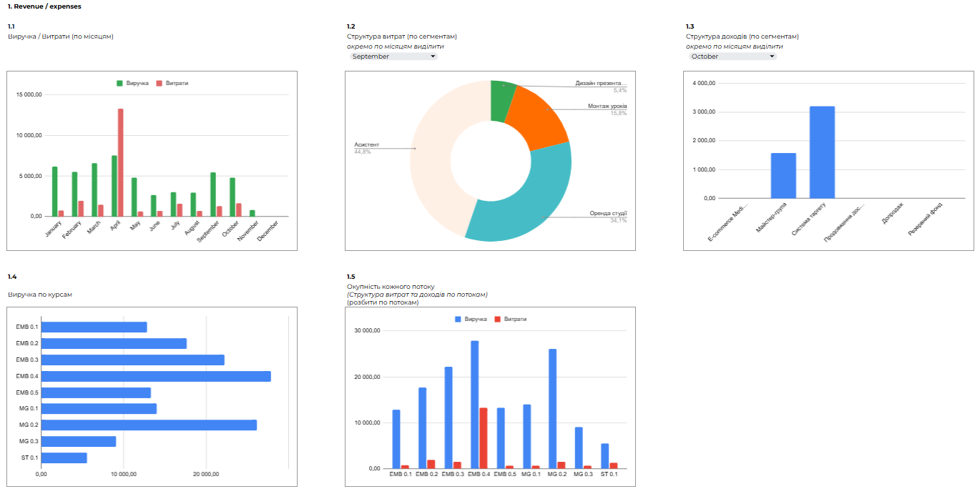Image resolution: width=980 pixels, height=499 pixels.
Task: Click the red Витрати legend swatch in the monthly chart
Action: [160, 84]
